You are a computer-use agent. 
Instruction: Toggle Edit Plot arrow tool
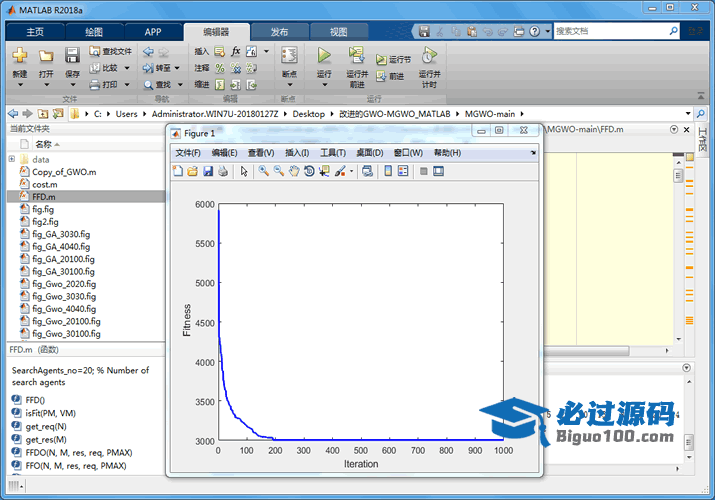(244, 171)
